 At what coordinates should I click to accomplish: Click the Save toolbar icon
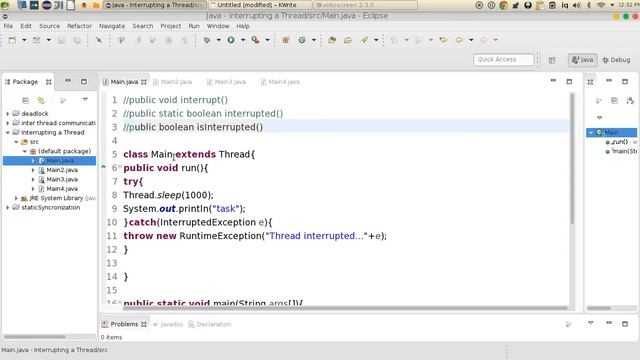[61, 40]
